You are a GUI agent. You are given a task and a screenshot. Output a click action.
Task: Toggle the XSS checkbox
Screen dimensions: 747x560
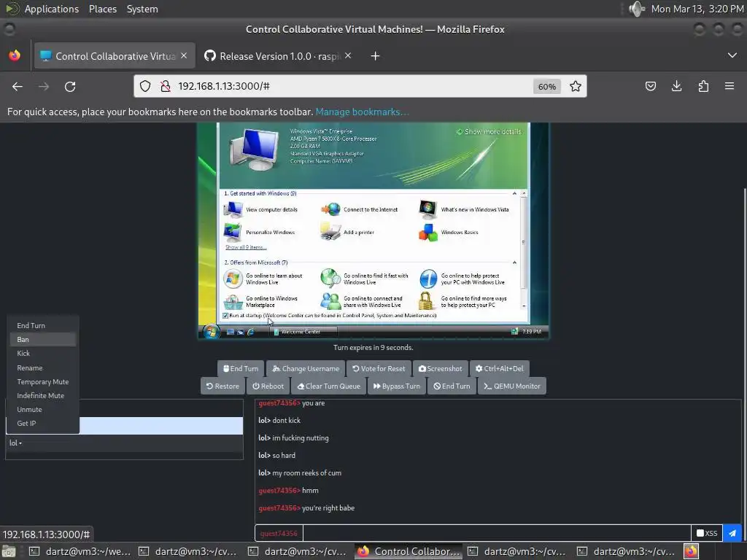click(700, 533)
